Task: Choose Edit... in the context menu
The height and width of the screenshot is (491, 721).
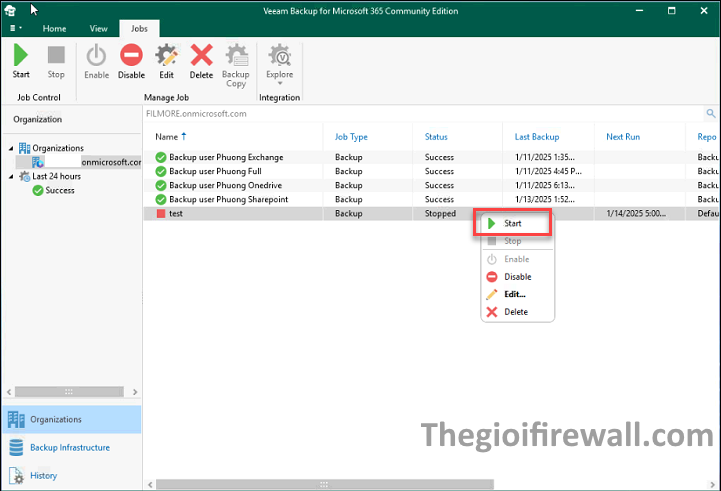Action: pos(517,294)
